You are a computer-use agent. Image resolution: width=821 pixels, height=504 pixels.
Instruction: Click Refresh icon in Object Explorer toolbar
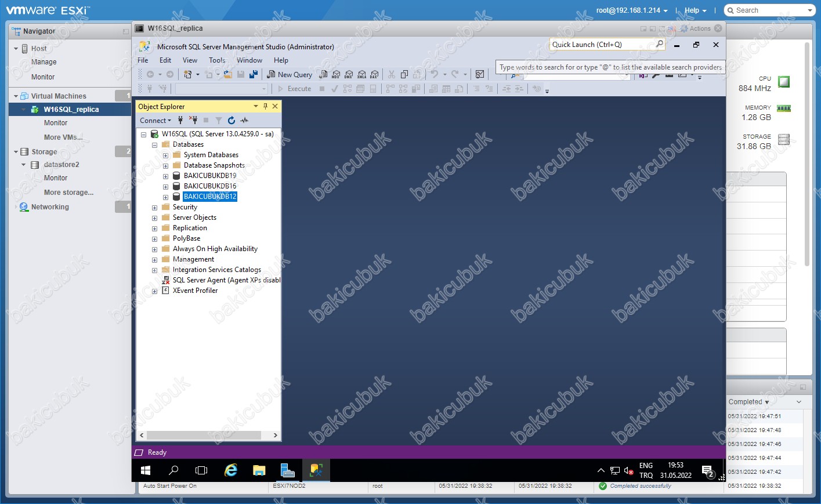[232, 120]
